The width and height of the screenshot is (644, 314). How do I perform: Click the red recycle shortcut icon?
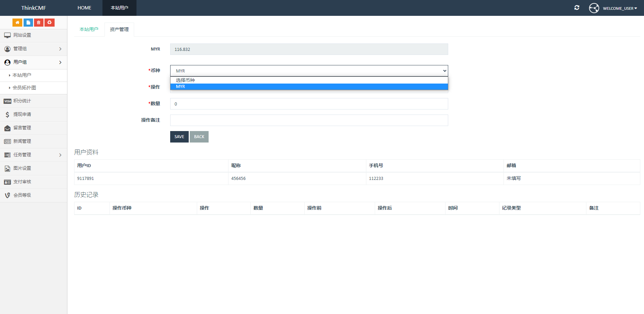(50, 23)
